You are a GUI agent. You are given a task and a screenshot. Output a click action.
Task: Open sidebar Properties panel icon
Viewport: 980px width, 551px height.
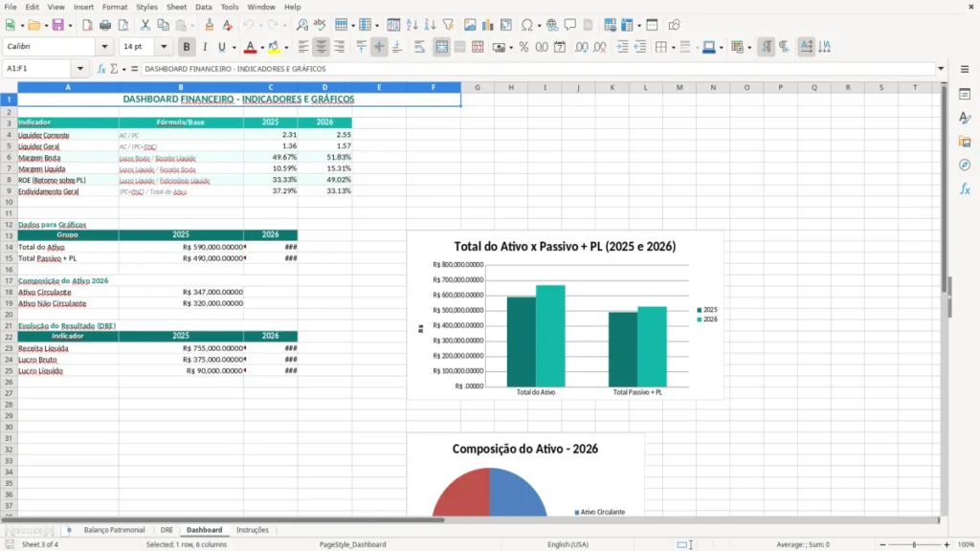pos(965,95)
